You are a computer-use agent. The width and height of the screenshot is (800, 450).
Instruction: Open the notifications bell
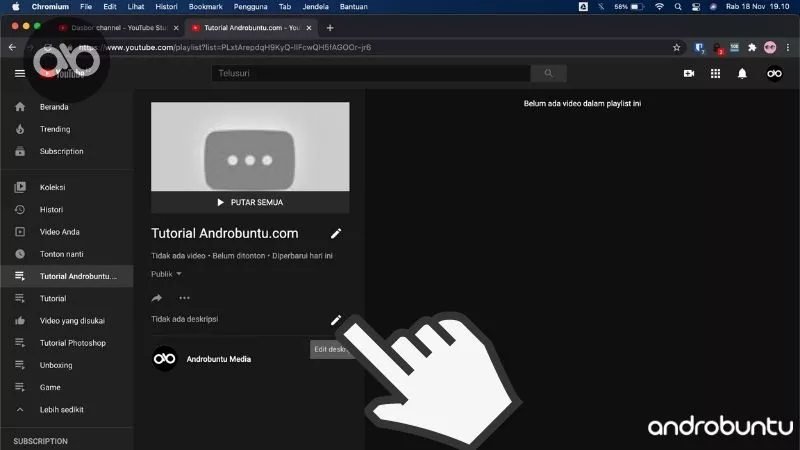point(742,73)
